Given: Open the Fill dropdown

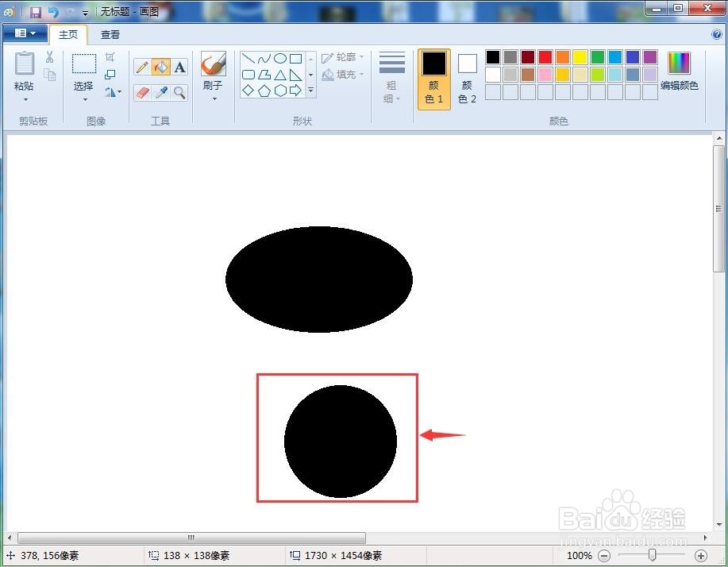Looking at the screenshot, I should (x=343, y=75).
